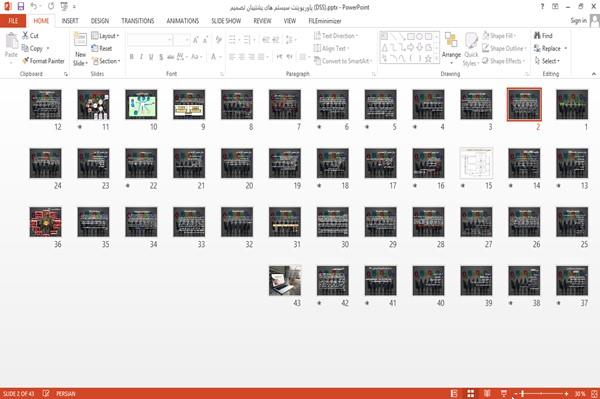Open the Align Text dropdown
This screenshot has width=600, height=399.
(331, 48)
